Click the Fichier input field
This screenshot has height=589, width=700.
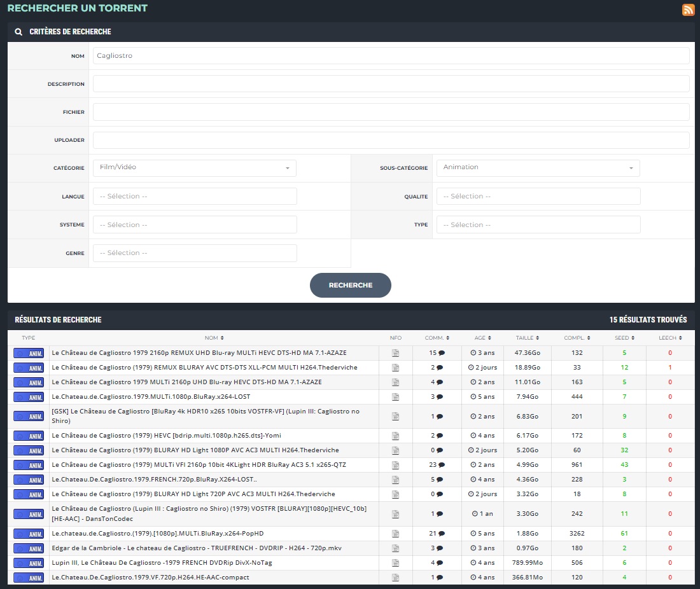click(x=391, y=112)
